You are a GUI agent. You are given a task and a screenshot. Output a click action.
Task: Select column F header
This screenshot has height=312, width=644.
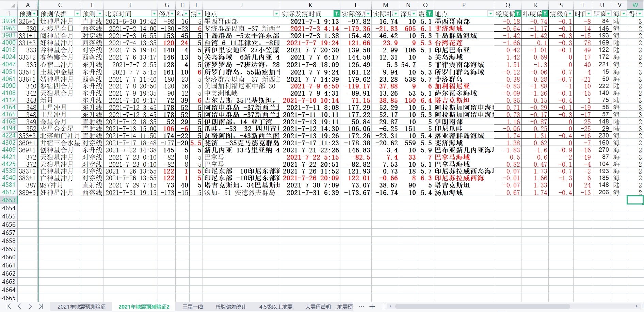[x=131, y=5]
